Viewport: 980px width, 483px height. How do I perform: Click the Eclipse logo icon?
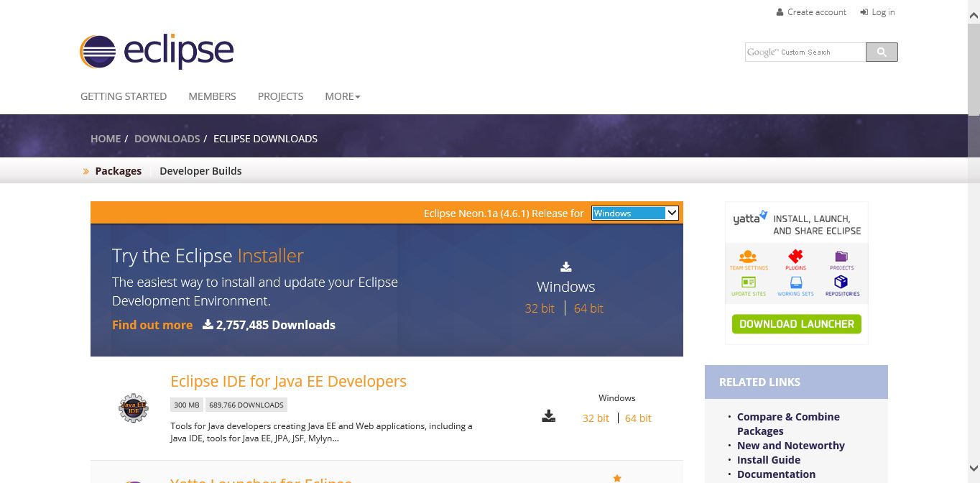(x=98, y=51)
